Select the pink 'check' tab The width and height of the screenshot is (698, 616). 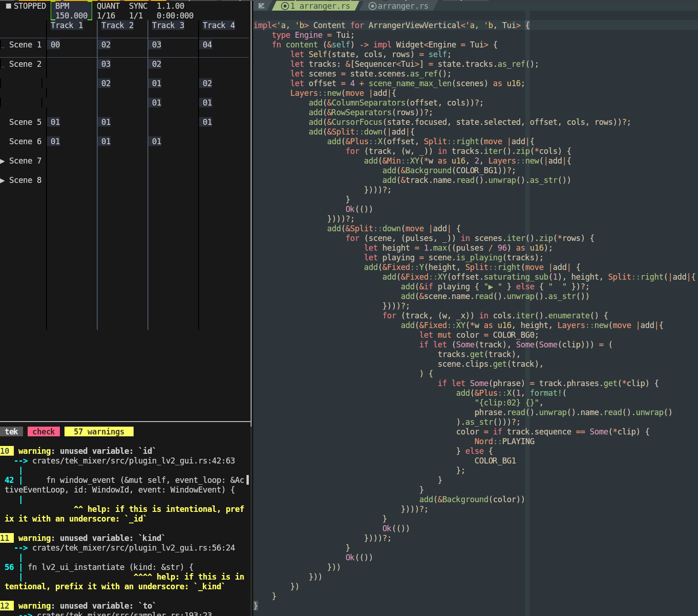(x=44, y=432)
